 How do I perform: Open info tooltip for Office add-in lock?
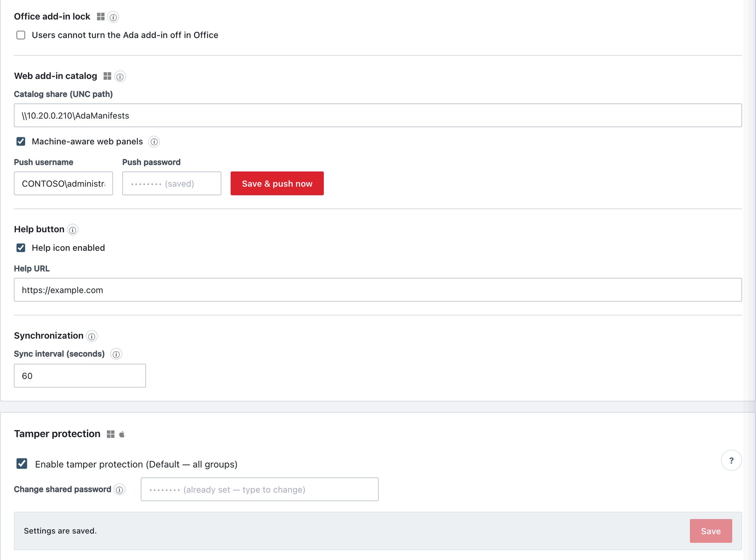pyautogui.click(x=113, y=17)
